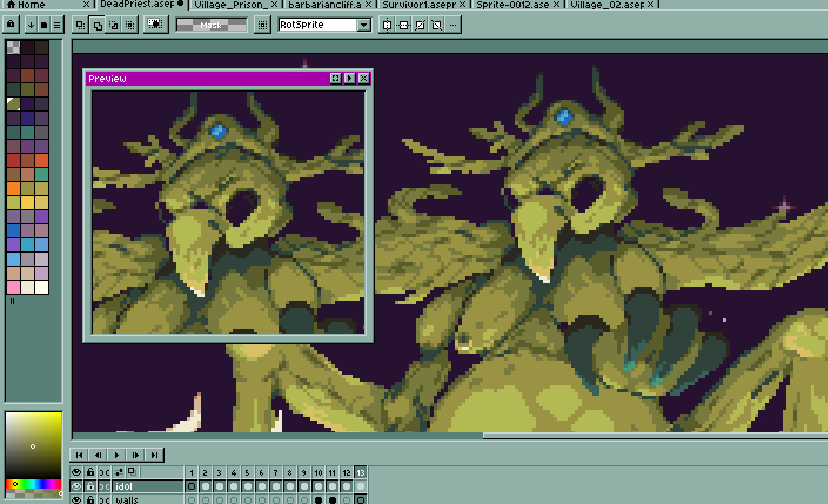Jump to first frame in timeline

79,455
